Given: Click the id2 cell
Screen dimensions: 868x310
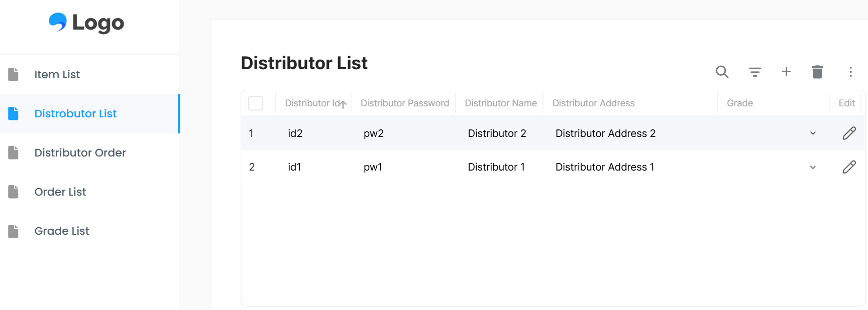Looking at the screenshot, I should point(295,133).
